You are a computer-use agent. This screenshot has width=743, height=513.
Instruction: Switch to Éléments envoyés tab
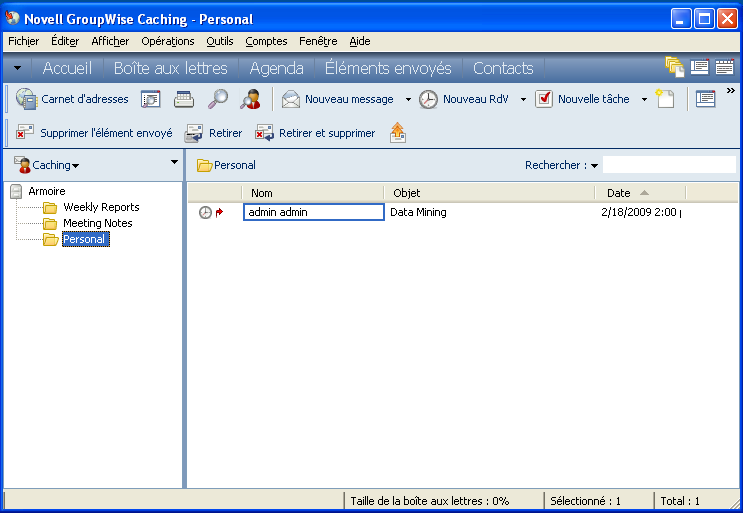(x=388, y=68)
